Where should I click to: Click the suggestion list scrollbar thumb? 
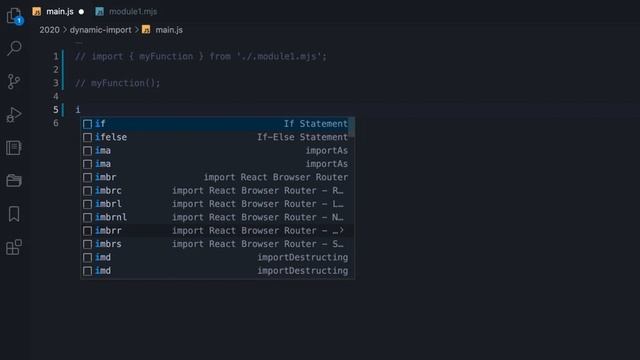[351, 127]
